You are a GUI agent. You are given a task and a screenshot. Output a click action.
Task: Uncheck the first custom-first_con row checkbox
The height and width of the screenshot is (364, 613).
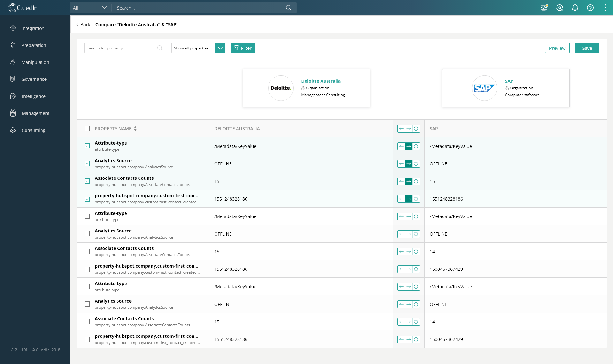point(87,199)
